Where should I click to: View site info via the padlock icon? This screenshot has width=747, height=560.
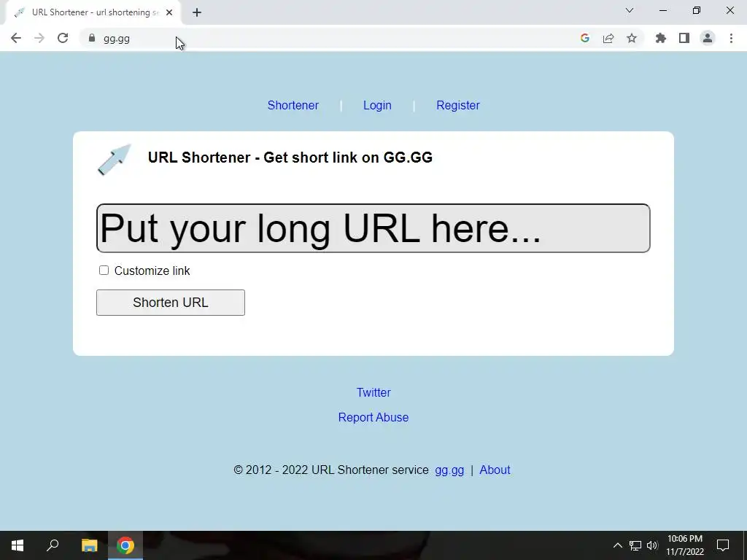pos(92,38)
